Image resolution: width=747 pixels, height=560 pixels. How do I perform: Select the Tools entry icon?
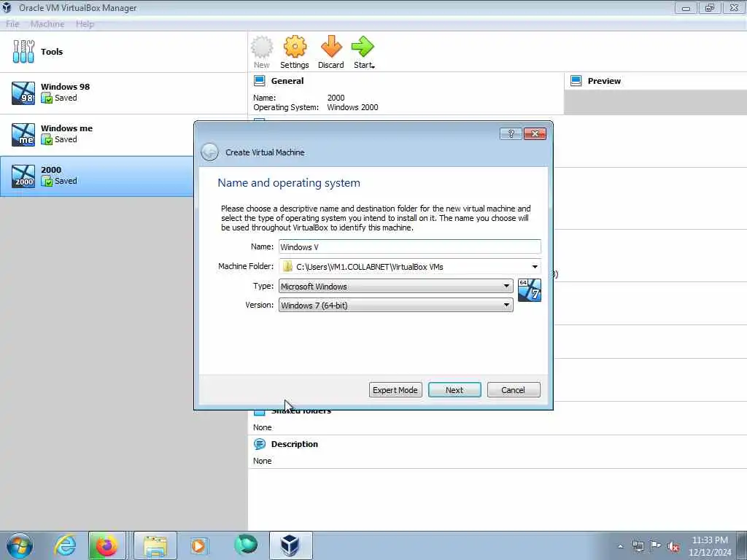(23, 52)
